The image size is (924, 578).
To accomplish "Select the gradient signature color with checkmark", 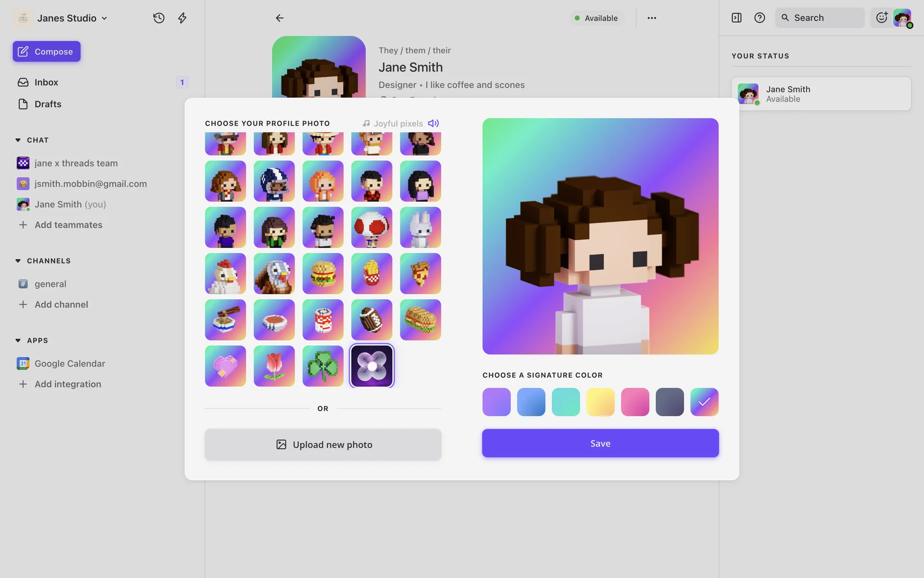I will (704, 402).
